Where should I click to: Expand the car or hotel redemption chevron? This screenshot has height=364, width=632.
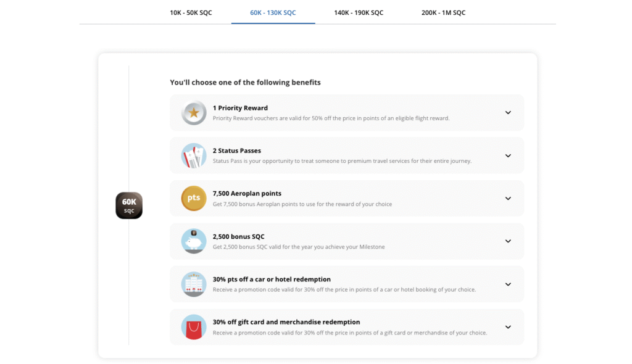[508, 284]
